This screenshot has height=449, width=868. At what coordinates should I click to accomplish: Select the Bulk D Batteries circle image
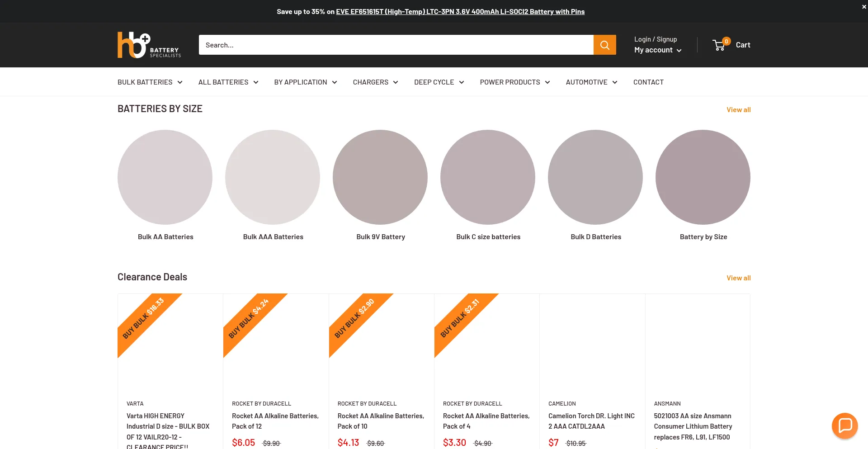pyautogui.click(x=595, y=177)
